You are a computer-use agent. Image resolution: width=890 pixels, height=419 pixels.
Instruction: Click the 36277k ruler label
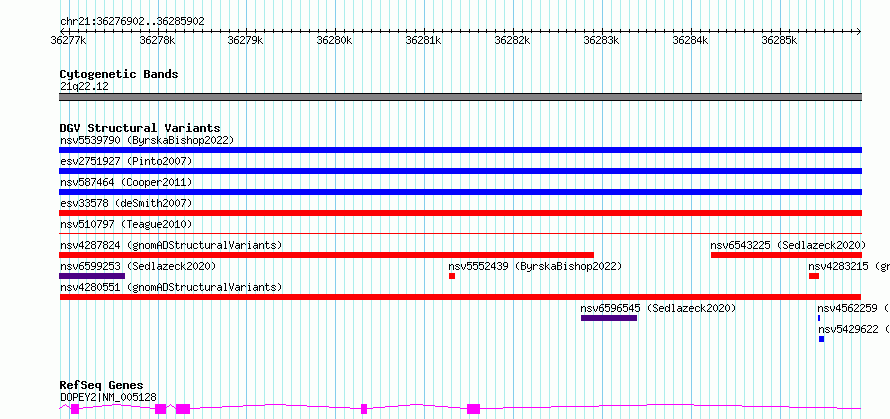tap(69, 40)
